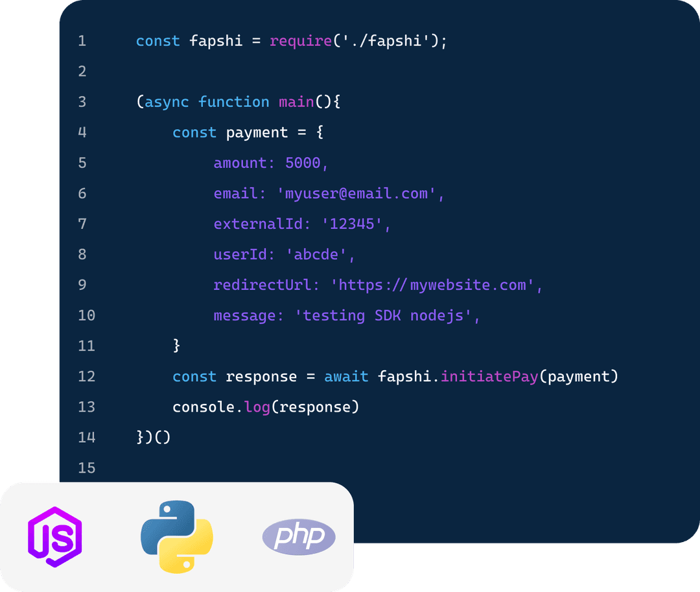The image size is (700, 592).
Task: Select the Node.js hexagon icon
Action: 54,537
